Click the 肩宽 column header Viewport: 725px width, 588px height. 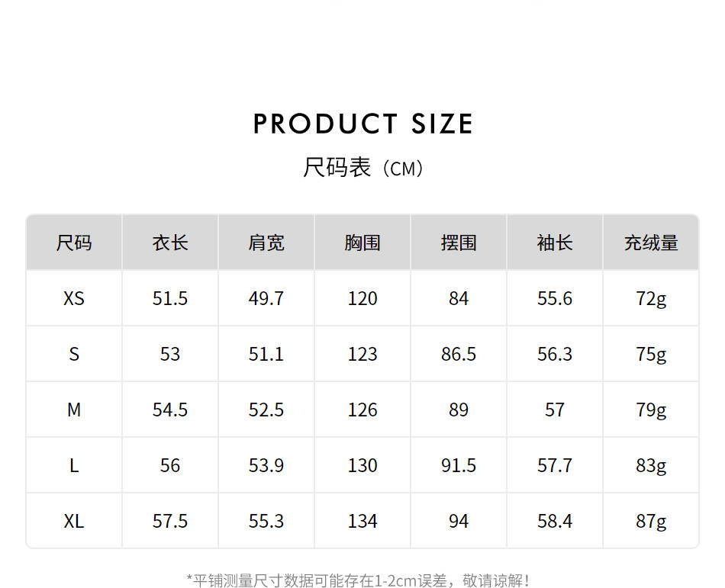pyautogui.click(x=266, y=243)
